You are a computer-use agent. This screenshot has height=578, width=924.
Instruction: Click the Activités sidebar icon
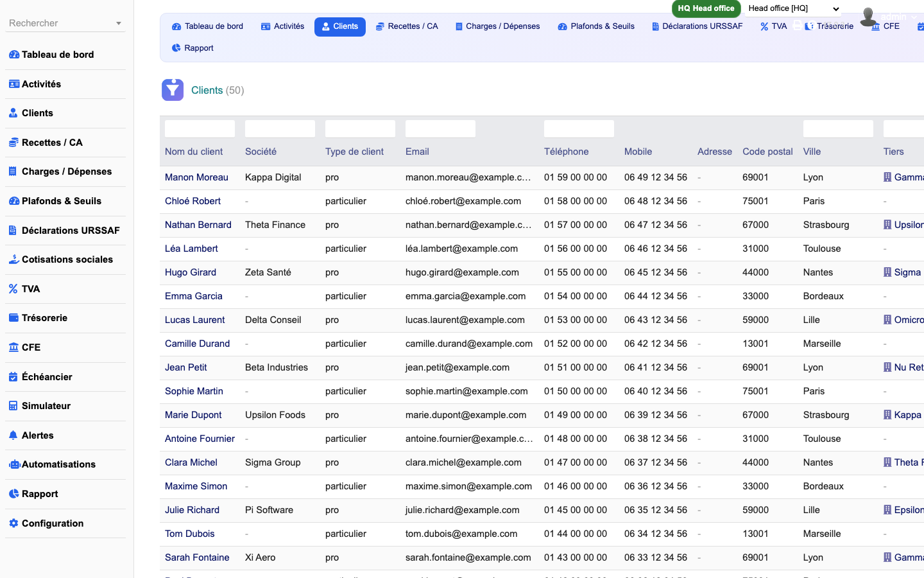pos(13,84)
